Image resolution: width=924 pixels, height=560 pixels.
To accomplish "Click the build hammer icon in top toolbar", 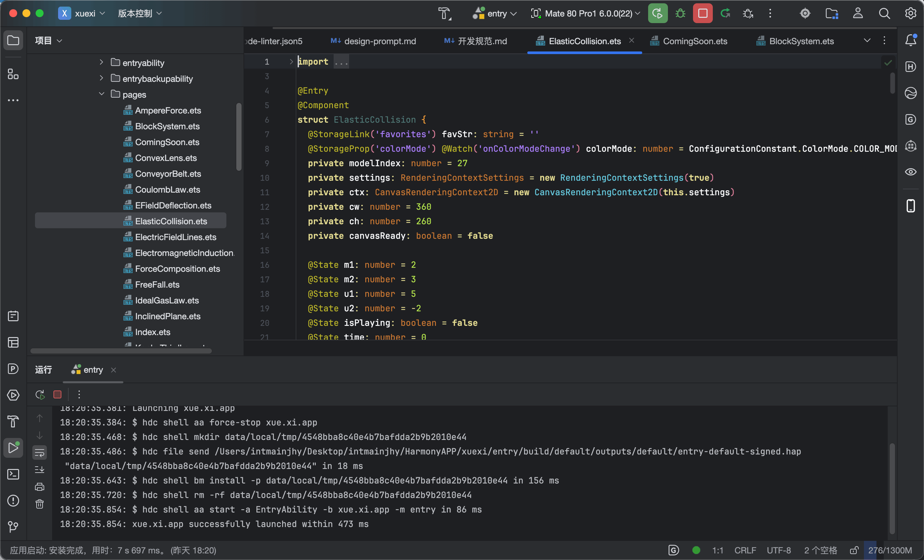I will (x=445, y=14).
